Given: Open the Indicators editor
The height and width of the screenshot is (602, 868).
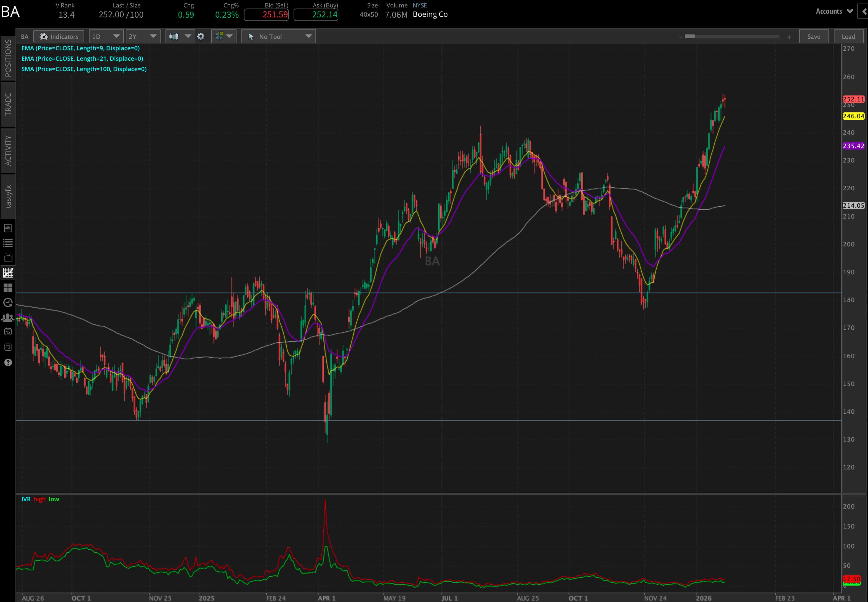Looking at the screenshot, I should pos(59,36).
